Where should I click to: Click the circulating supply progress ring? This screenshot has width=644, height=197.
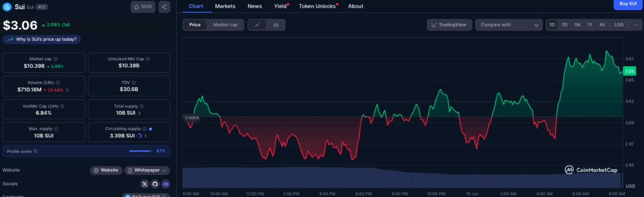(139, 136)
